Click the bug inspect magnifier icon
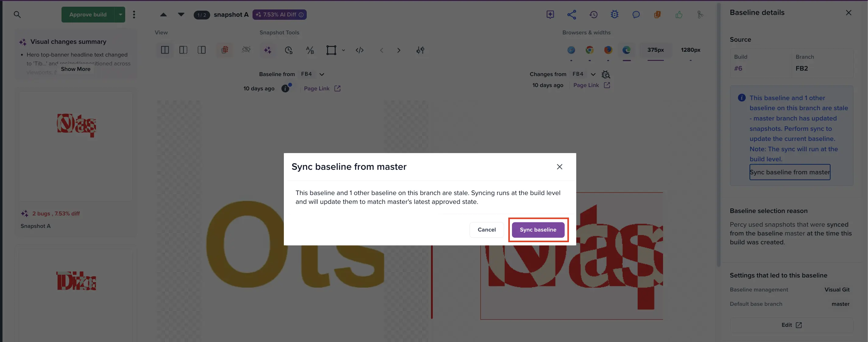 (606, 74)
